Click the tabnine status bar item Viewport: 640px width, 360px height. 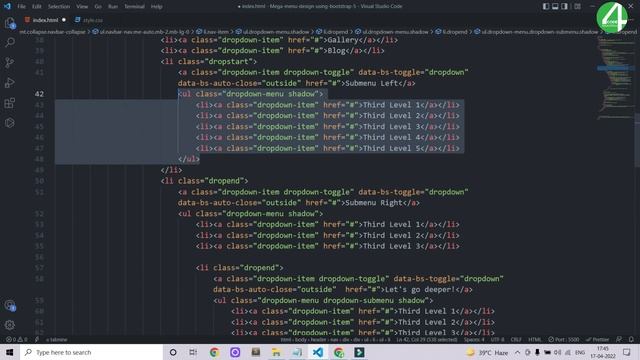click(56, 340)
